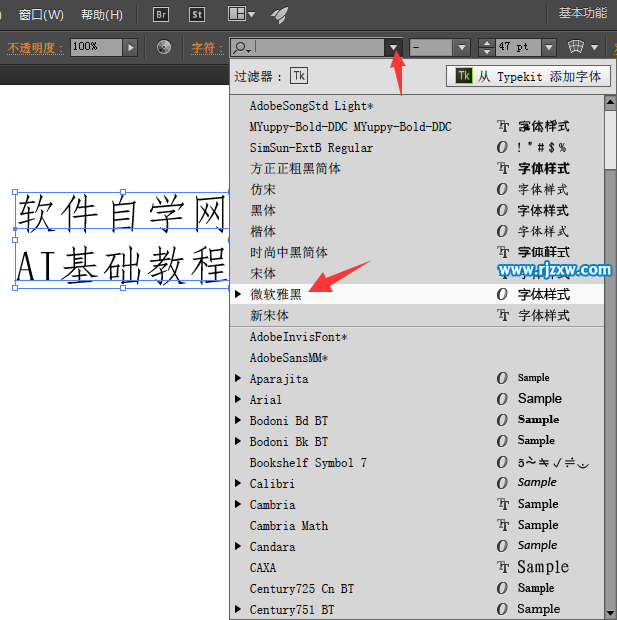Open the envelope warp options arrow
The height and width of the screenshot is (620, 617).
(x=594, y=47)
